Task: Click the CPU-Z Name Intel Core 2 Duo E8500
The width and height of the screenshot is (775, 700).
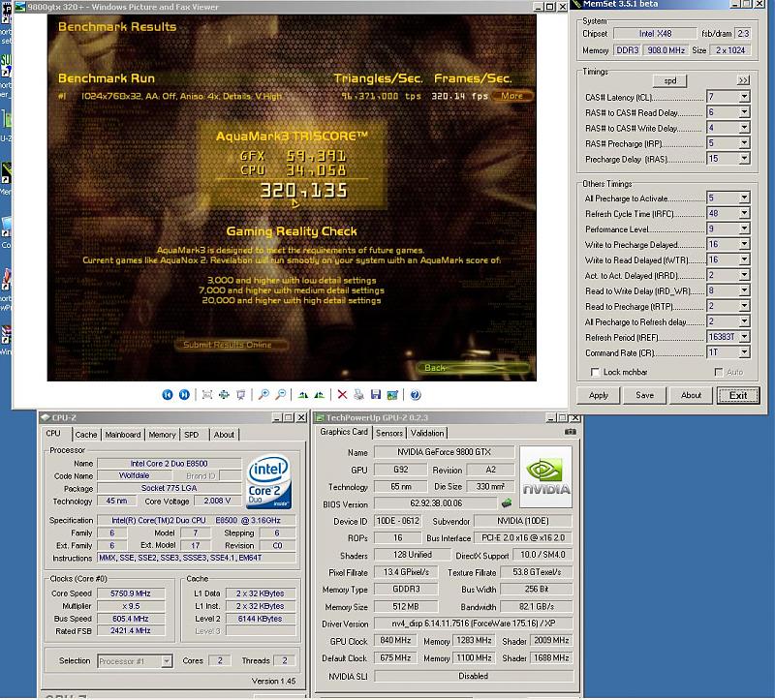Action: (x=169, y=464)
